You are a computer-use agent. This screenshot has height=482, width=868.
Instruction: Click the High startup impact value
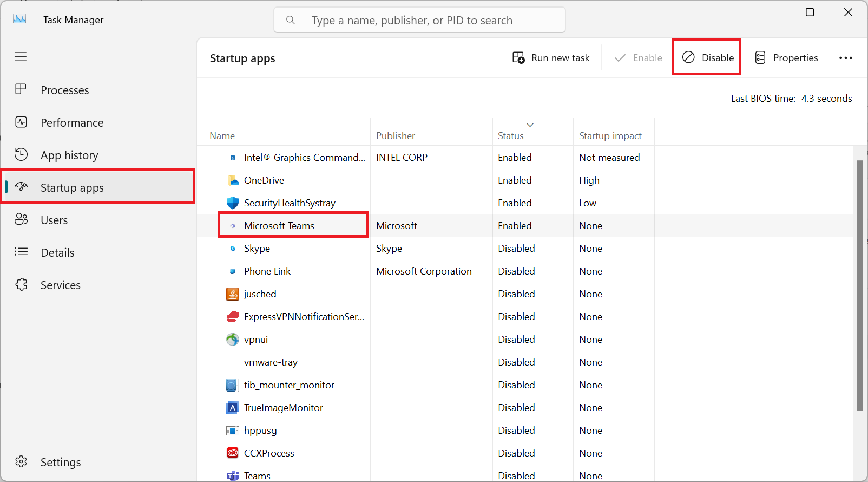(x=589, y=180)
